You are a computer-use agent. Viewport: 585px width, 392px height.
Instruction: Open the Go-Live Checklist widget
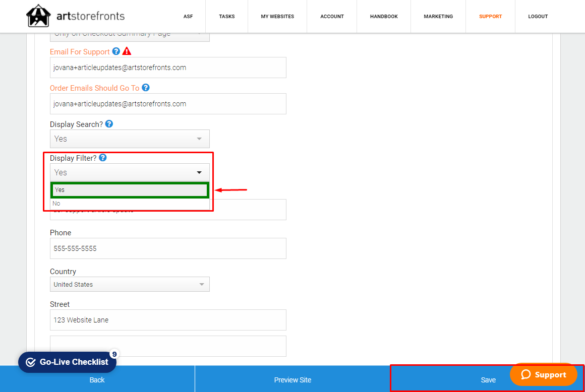(x=67, y=362)
